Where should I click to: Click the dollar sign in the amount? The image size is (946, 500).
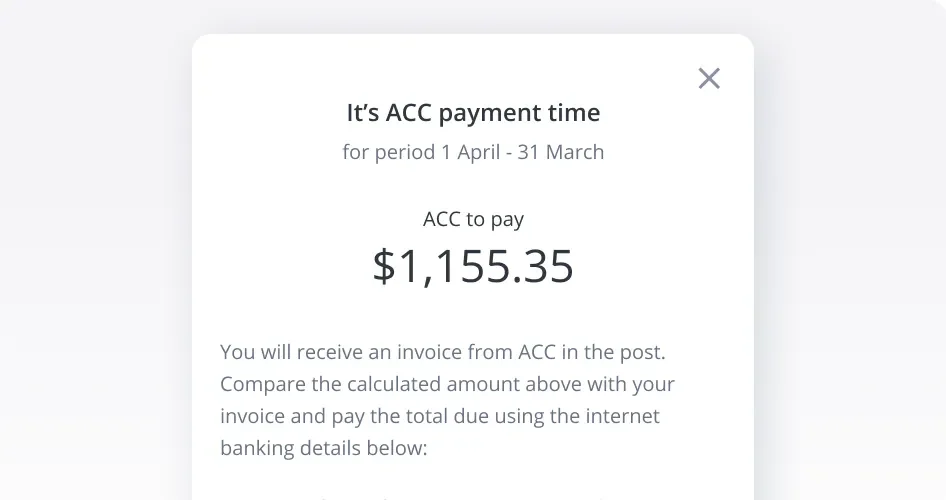coord(384,266)
